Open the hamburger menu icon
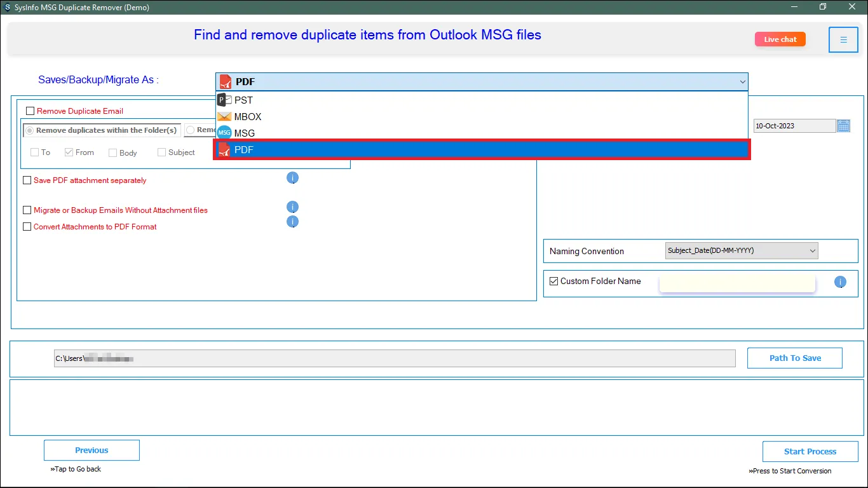The width and height of the screenshot is (868, 488). pyautogui.click(x=843, y=40)
